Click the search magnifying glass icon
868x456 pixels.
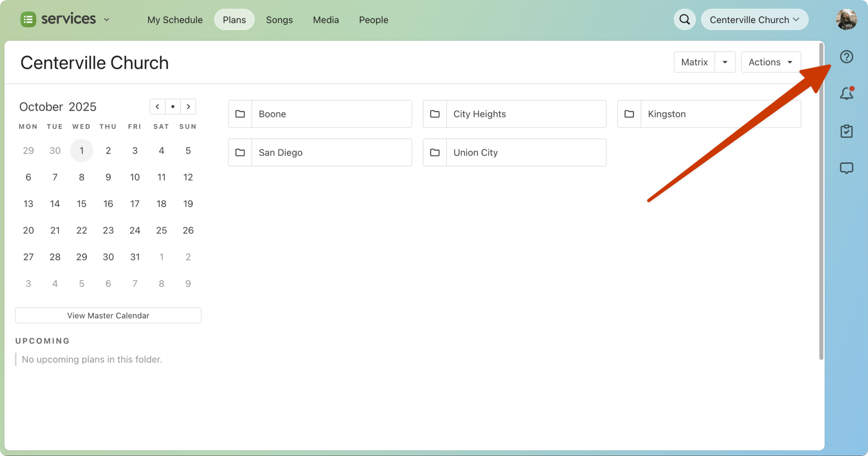click(x=684, y=20)
